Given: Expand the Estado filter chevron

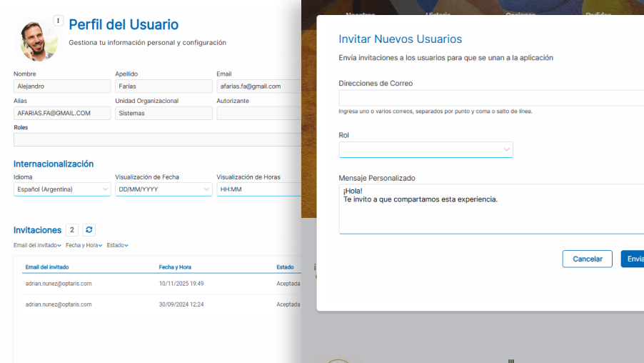Looking at the screenshot, I should 126,246.
